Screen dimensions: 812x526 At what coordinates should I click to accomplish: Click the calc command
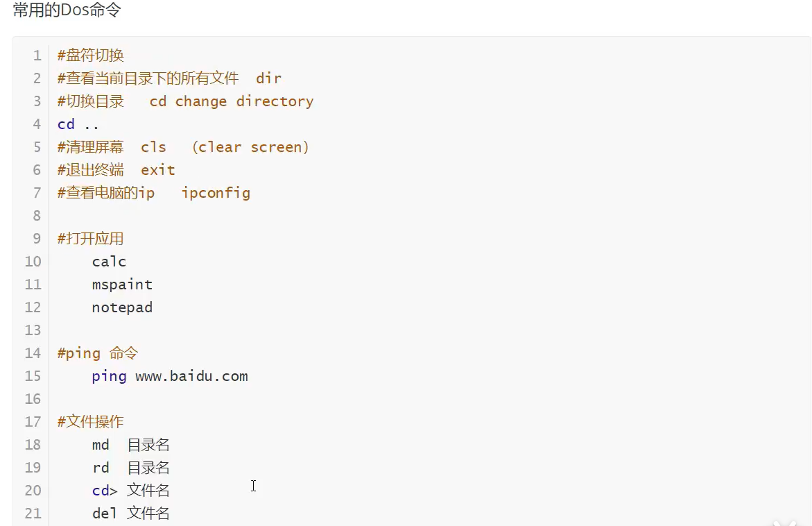(109, 262)
